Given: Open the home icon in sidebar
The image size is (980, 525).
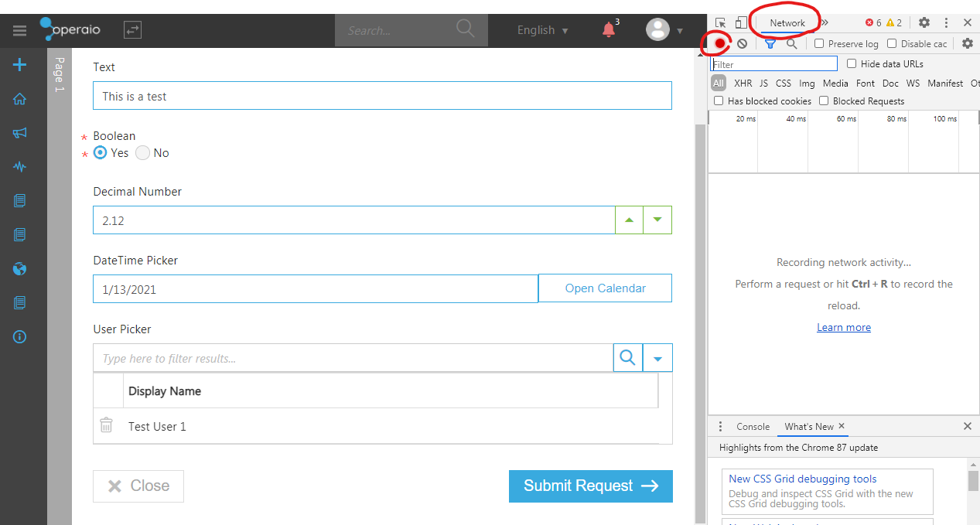Looking at the screenshot, I should pos(20,99).
